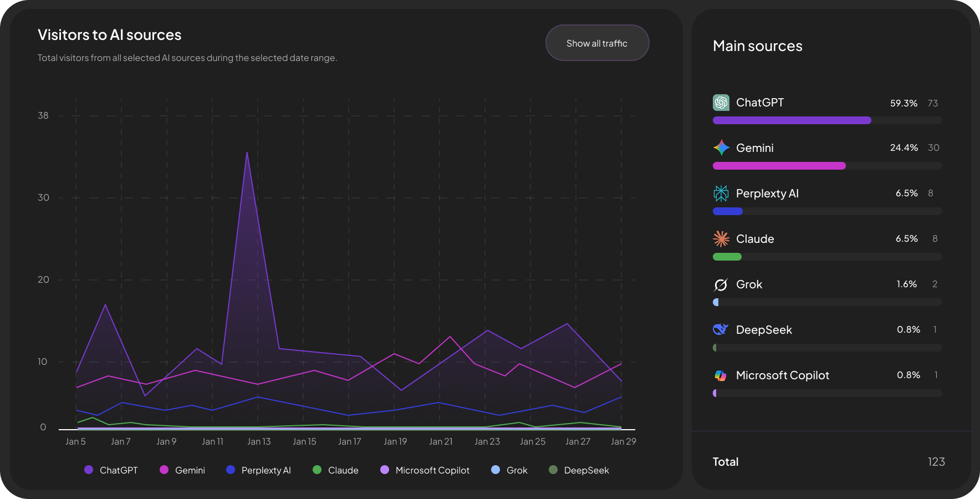The image size is (980, 499).
Task: Click the ChatGPT peak on the chart
Action: click(x=247, y=153)
